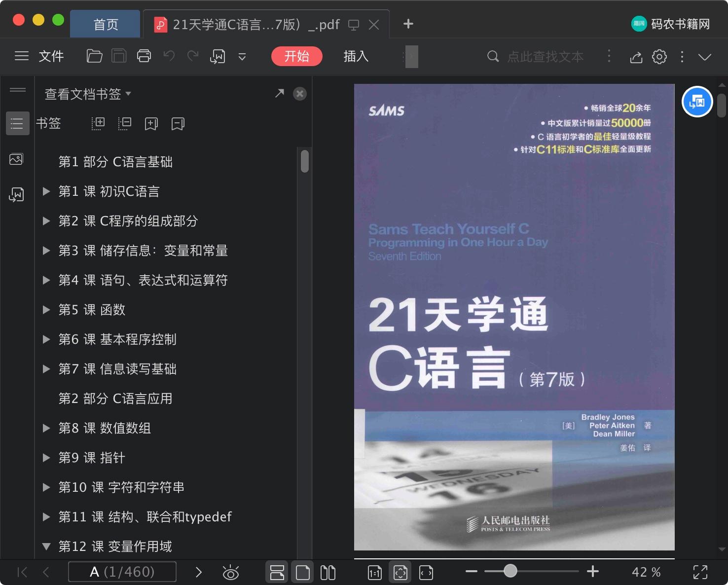Open bookmark 第9 课 指针
The height and width of the screenshot is (585, 728).
92,458
